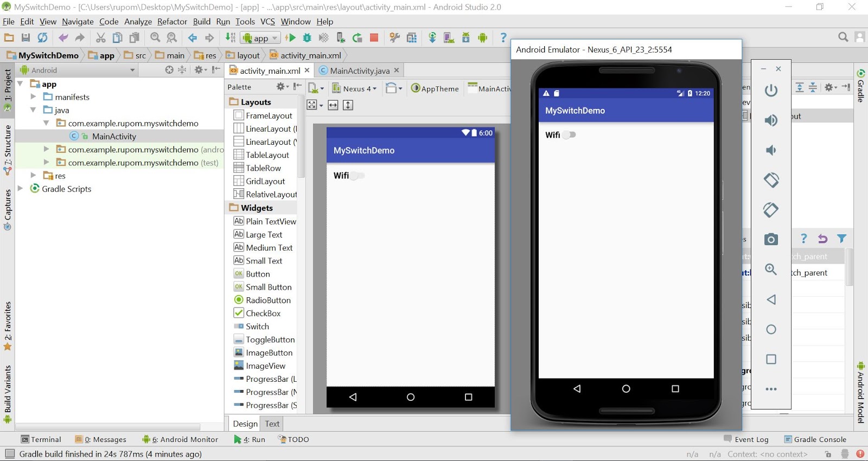Open the VCS menu

point(267,22)
